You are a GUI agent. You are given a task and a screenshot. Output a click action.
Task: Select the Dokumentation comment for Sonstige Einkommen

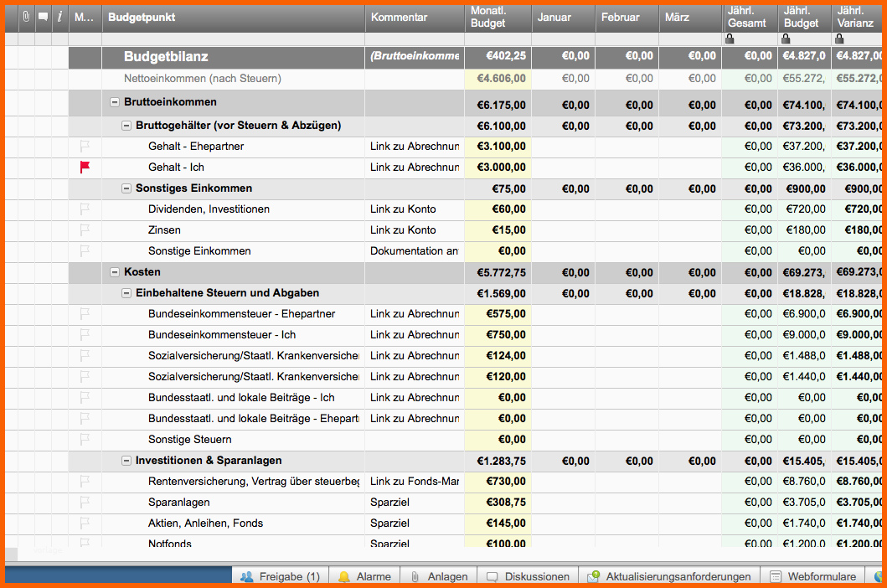(414, 251)
